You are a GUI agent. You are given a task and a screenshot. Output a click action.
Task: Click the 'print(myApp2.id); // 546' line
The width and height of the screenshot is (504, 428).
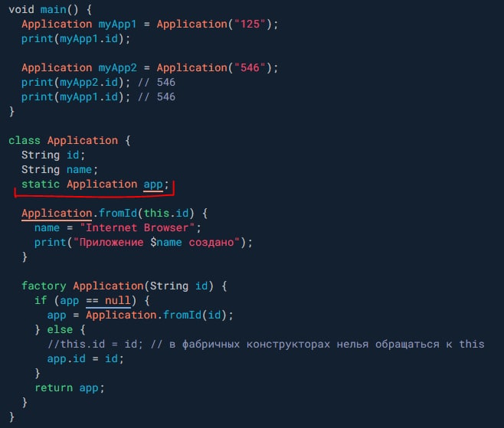[x=98, y=82]
